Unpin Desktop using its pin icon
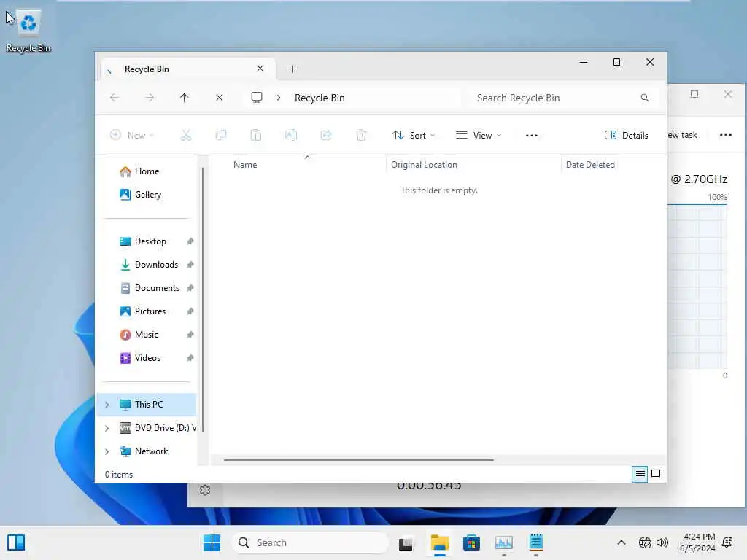The height and width of the screenshot is (560, 747). click(190, 241)
